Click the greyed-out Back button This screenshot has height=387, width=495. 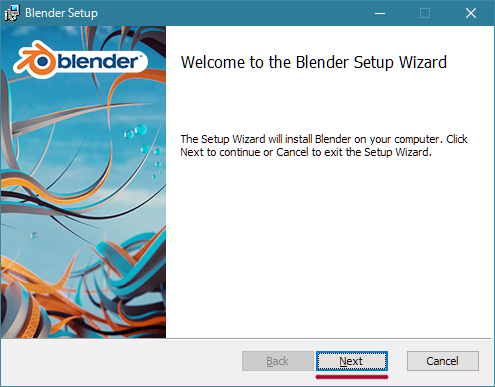tap(278, 361)
